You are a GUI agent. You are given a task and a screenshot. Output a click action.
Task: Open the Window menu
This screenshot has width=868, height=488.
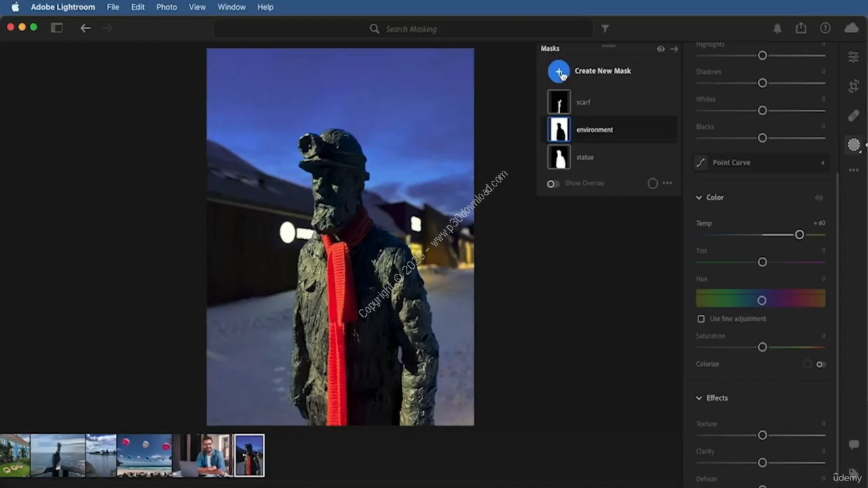231,7
